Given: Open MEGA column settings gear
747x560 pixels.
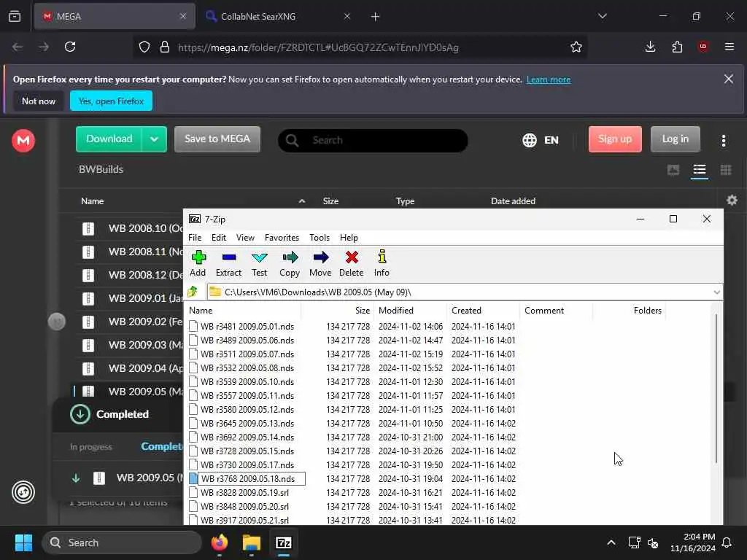Looking at the screenshot, I should click(732, 201).
